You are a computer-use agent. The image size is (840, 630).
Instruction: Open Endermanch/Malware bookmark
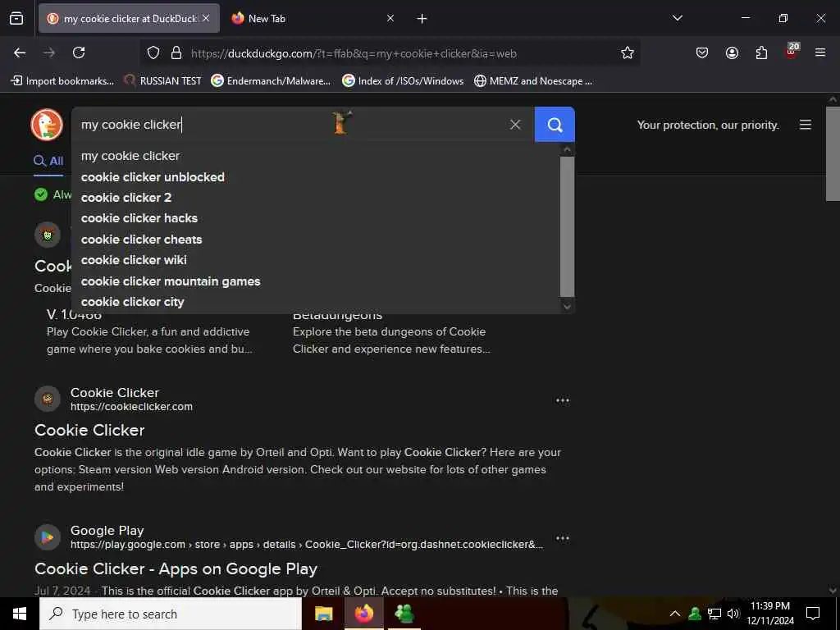click(271, 81)
